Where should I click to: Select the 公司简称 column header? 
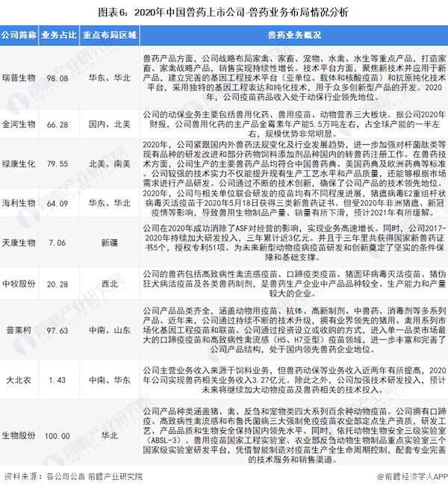pos(19,35)
